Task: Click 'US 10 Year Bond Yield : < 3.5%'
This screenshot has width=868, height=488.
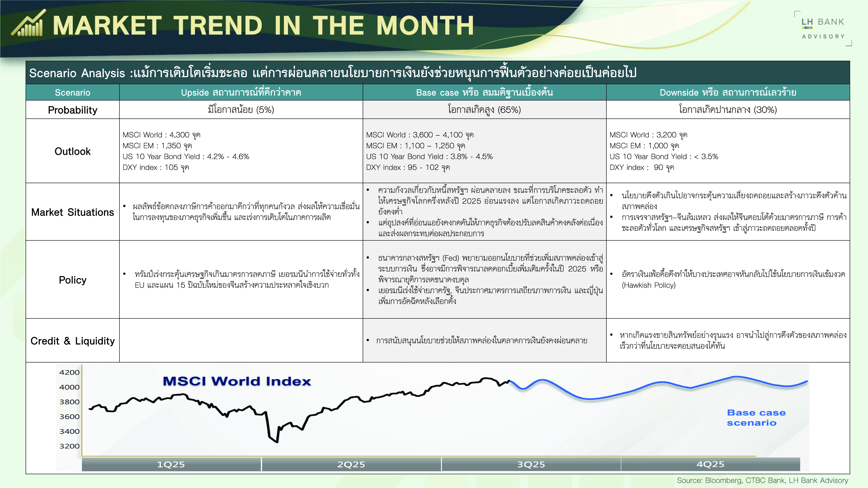Action: (664, 157)
